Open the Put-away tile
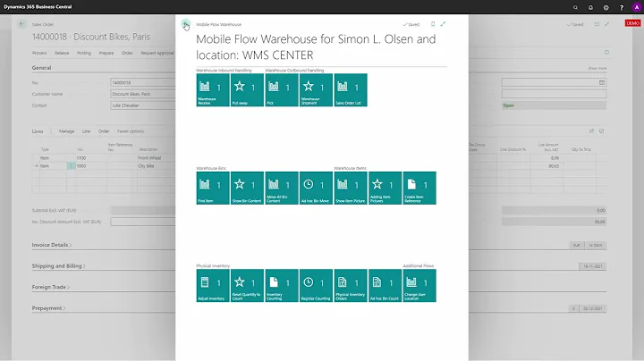Screen dimensions: 644x361 pos(247,90)
